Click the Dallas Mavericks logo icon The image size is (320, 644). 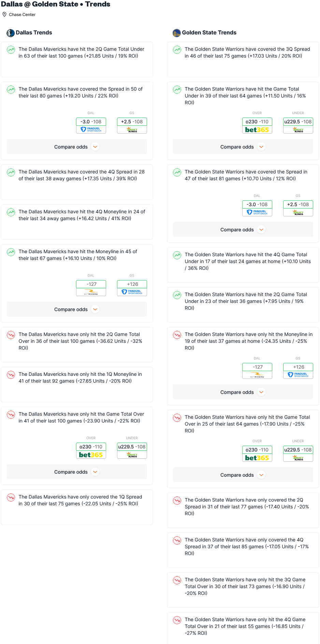pyautogui.click(x=11, y=33)
